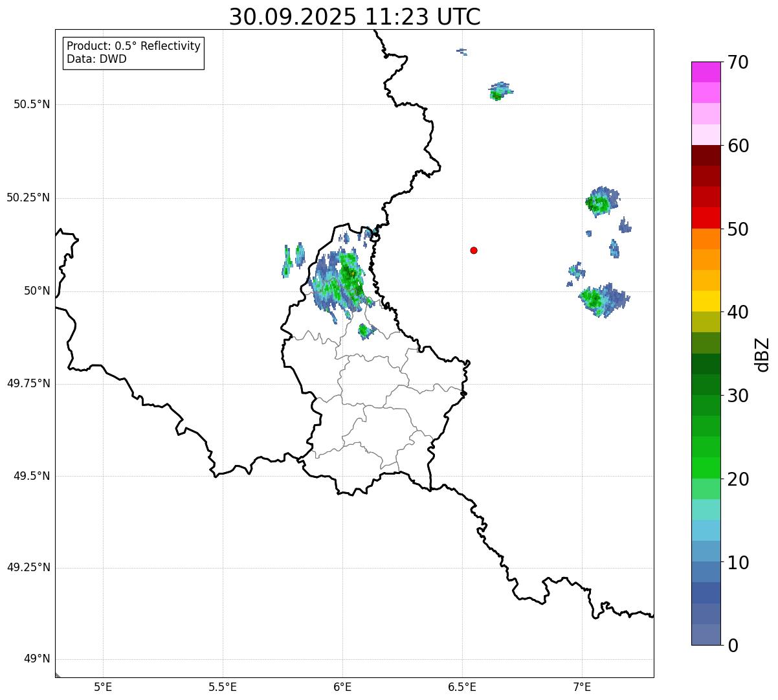The height and width of the screenshot is (700, 778).
Task: Click the yellow colorbar swatch at 40
Action: [706, 301]
